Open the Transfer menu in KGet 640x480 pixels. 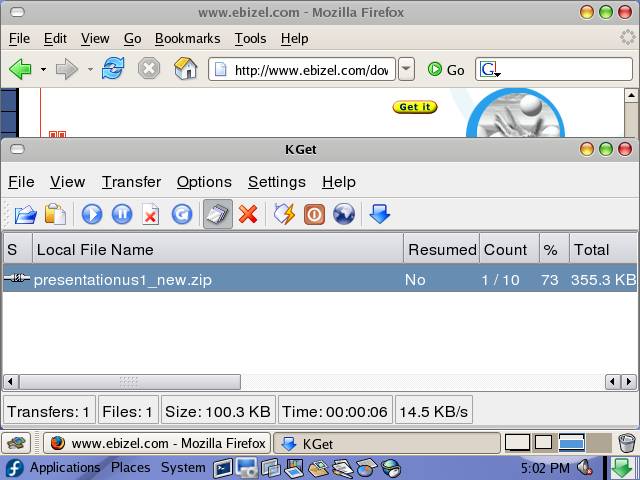(x=131, y=182)
